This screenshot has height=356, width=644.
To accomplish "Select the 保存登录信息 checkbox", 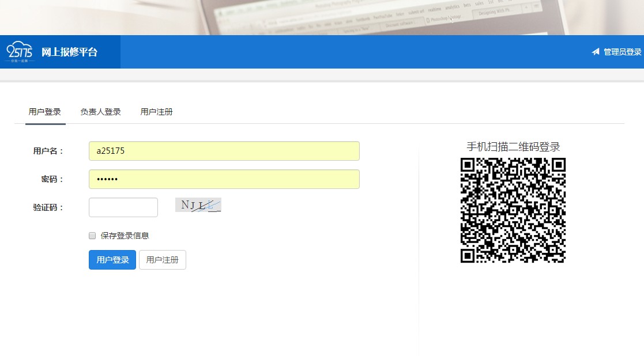I will pos(92,235).
